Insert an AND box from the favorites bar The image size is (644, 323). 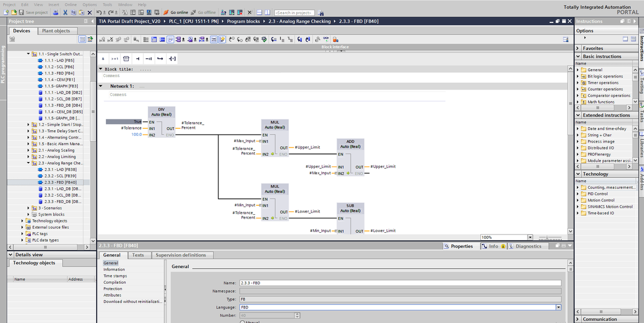[103, 59]
